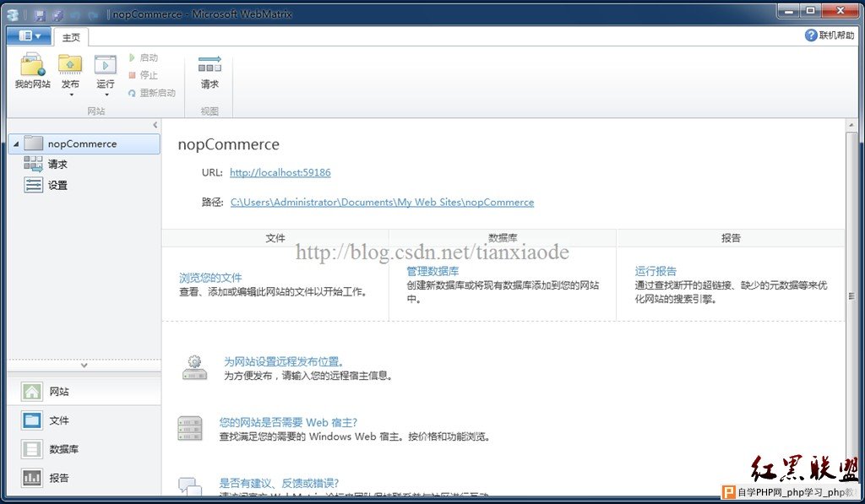Viewport: 865px width, 504px height.
Task: Click the 运行报告 link
Action: 656,271
